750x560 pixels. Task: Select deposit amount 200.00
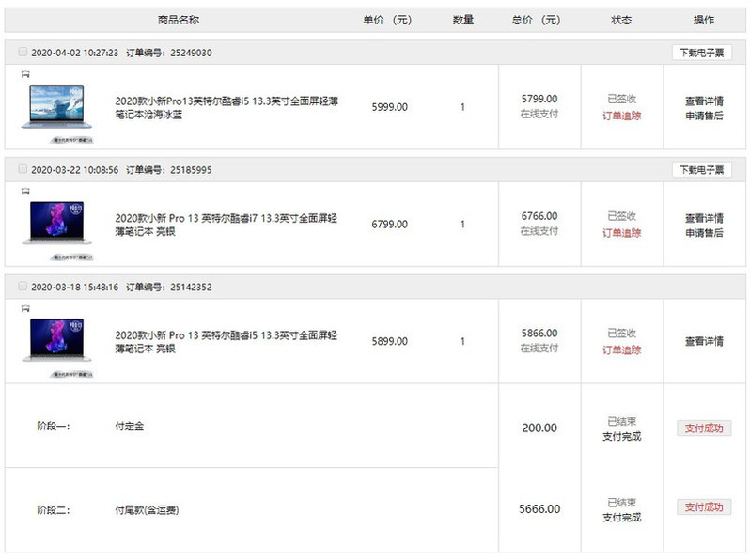(x=539, y=428)
